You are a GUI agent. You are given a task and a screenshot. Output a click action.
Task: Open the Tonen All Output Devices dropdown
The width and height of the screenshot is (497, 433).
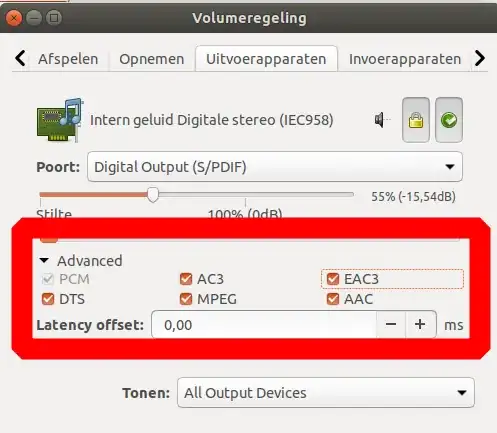click(326, 393)
